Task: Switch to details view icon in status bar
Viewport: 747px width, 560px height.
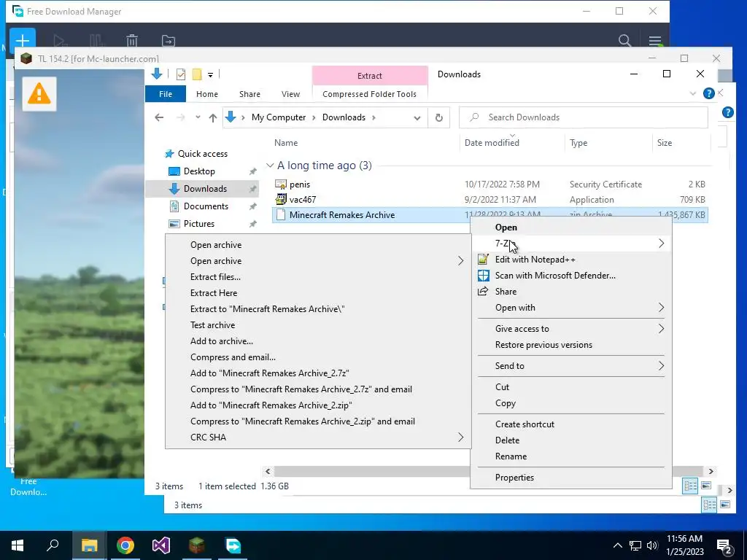Action: tap(690, 486)
